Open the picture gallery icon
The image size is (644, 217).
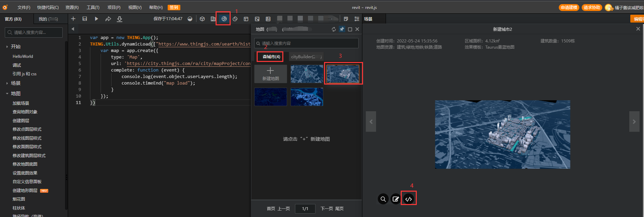(268, 19)
